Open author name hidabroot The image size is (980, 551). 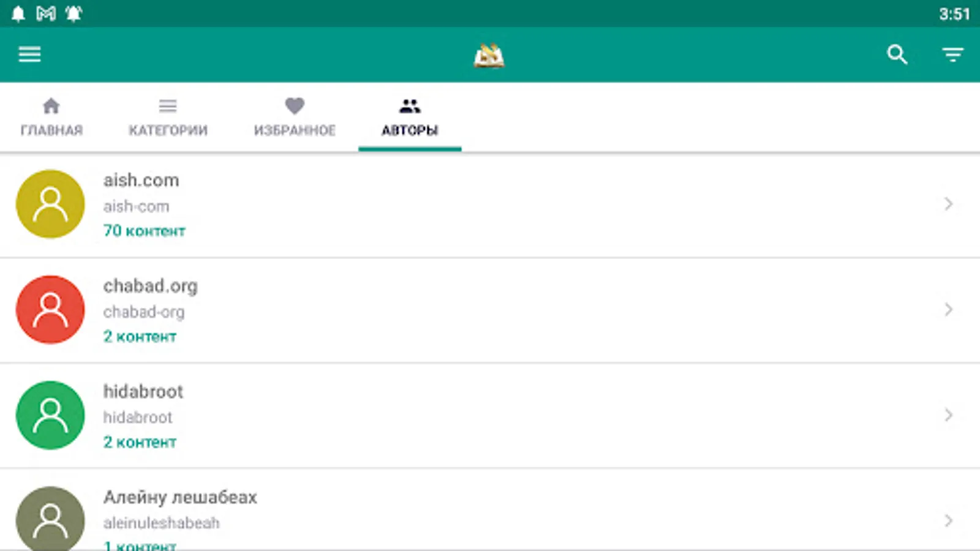(143, 391)
